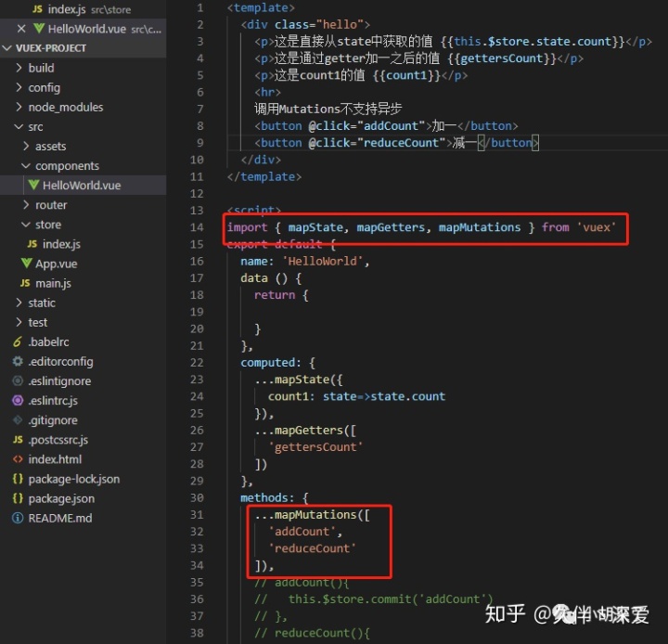Viewport: 668px width, 644px height.
Task: Click the ESLint icon beside .eslintrc.js
Action: [18, 401]
